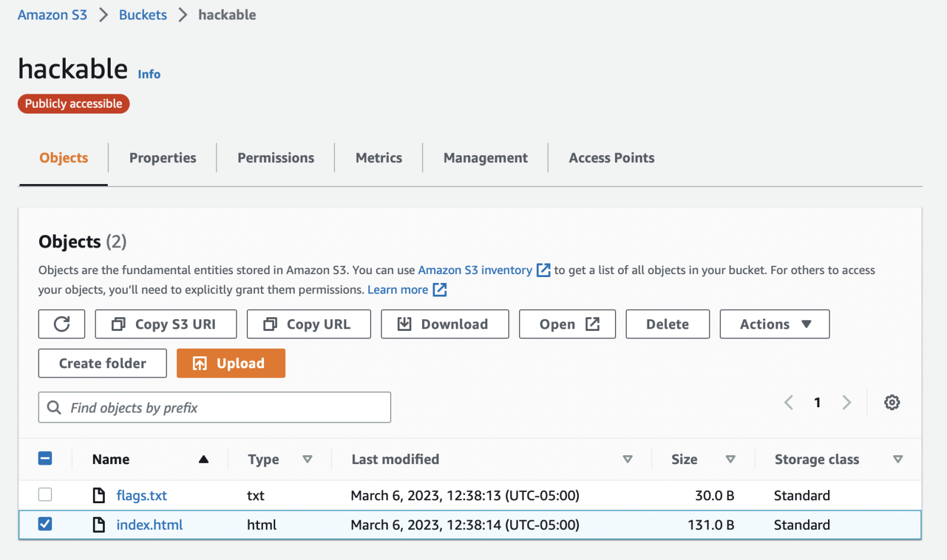Open the table preferences gear icon
Image resolution: width=947 pixels, height=560 pixels.
tap(891, 403)
